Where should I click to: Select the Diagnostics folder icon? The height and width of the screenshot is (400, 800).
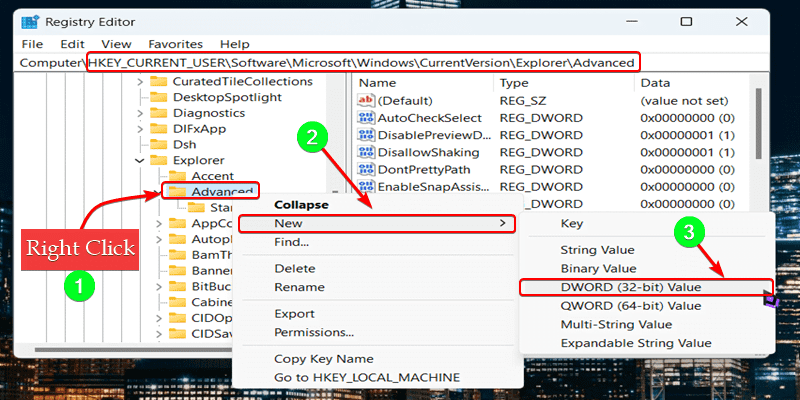pos(159,113)
